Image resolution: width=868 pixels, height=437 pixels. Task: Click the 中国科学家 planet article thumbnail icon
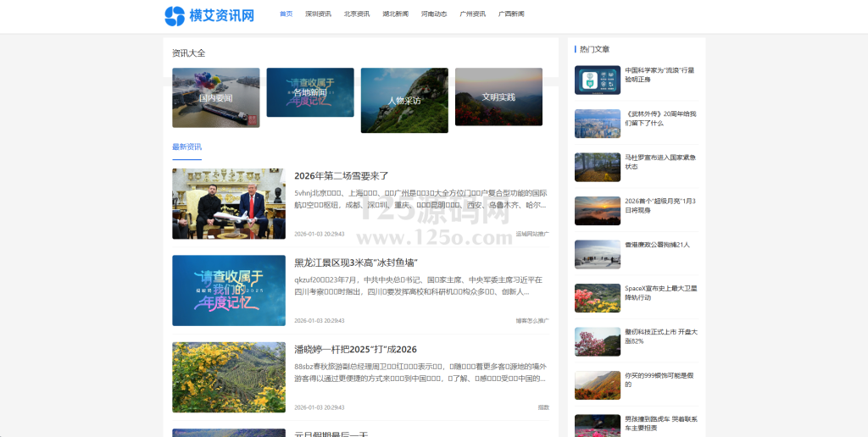point(597,80)
